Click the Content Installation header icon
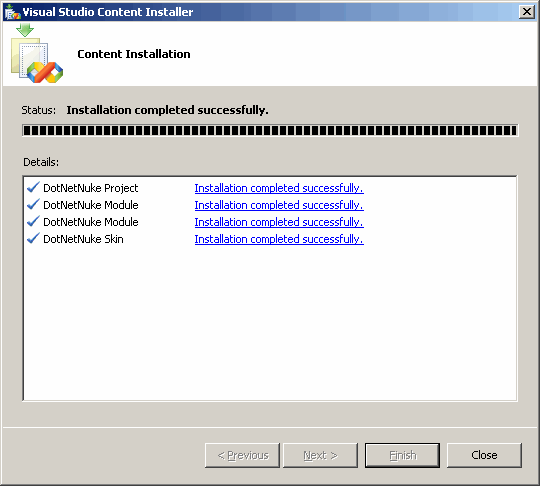 37,53
